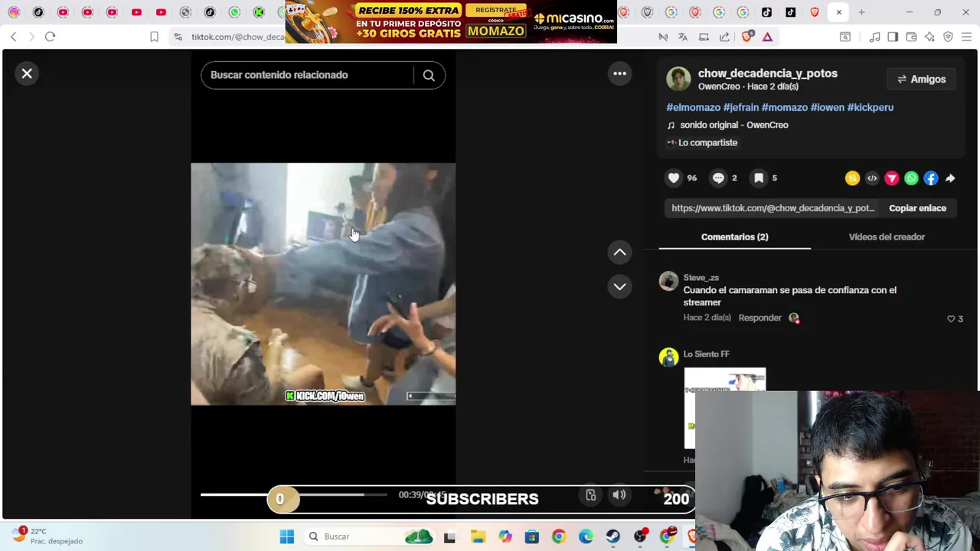Screen dimensions: 980x551
Task: Open the Windows Start menu
Action: tap(287, 536)
